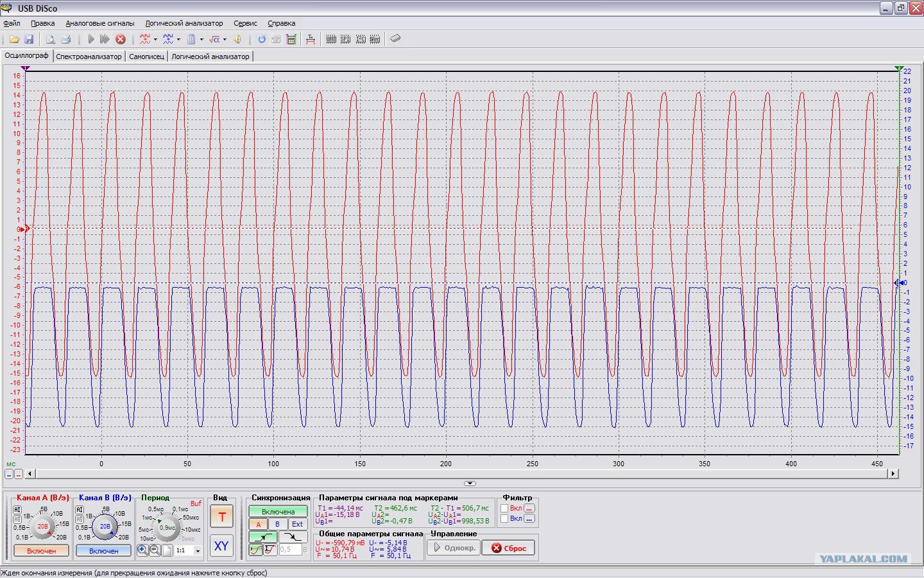Click the Канал B voltage range knob

[x=105, y=526]
